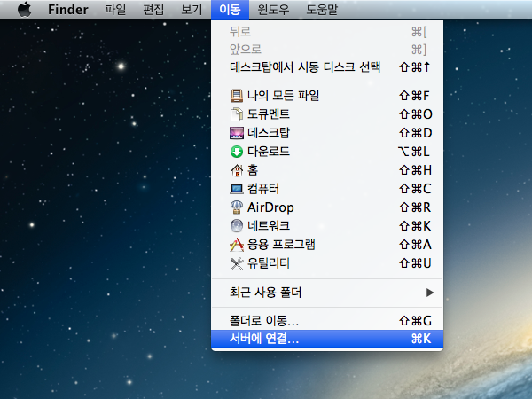The width and height of the screenshot is (532, 399).
Task: Click the 네트워크 globe icon
Action: click(237, 226)
